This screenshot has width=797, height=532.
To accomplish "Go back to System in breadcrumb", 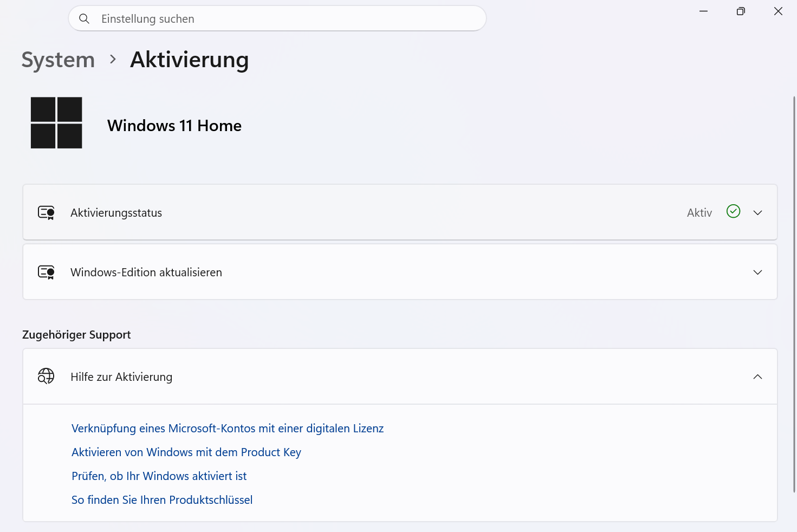I will [58, 60].
